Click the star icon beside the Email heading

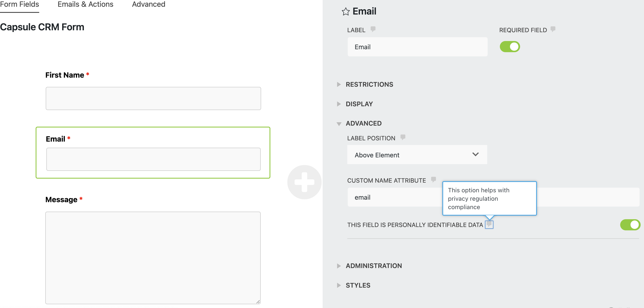click(x=346, y=11)
